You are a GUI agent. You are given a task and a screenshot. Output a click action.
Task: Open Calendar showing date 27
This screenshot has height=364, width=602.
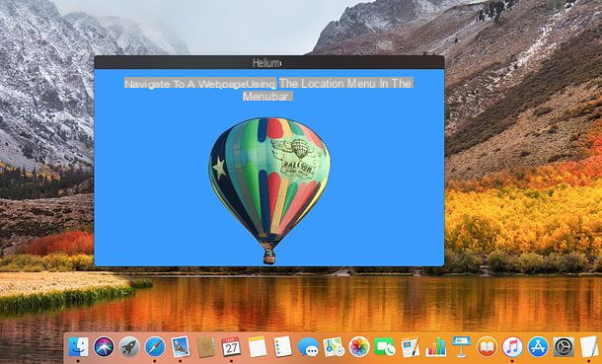click(231, 346)
